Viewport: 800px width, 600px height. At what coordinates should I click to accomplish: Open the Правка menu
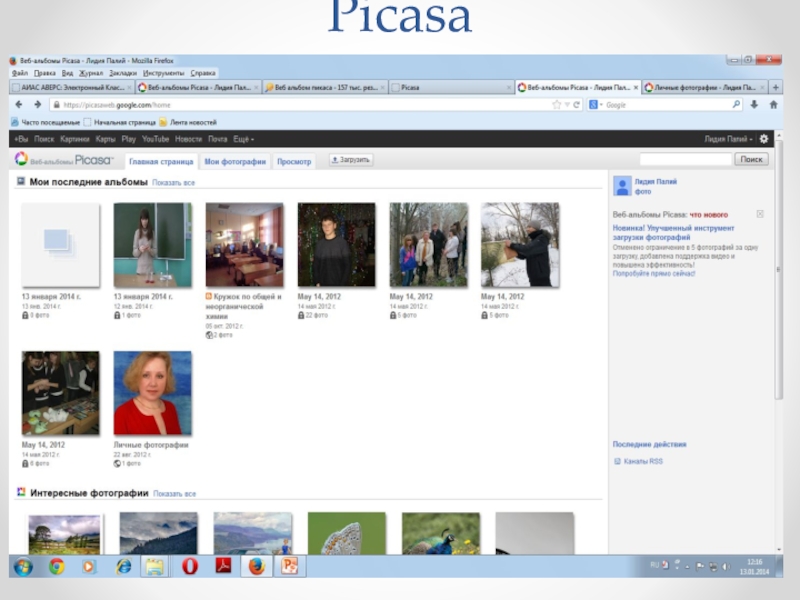pos(44,73)
